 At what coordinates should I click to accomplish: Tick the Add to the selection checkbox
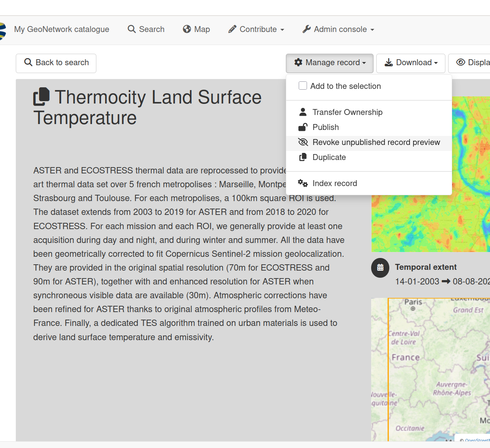(x=303, y=86)
